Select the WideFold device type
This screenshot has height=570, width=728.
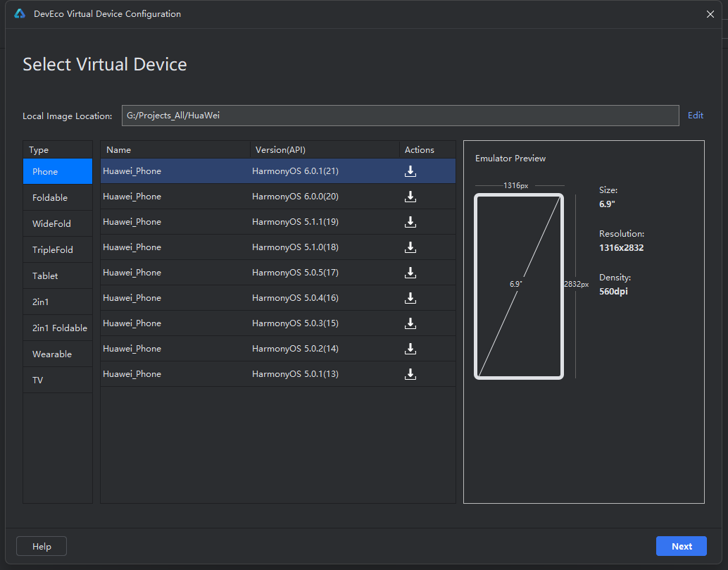[x=58, y=223]
